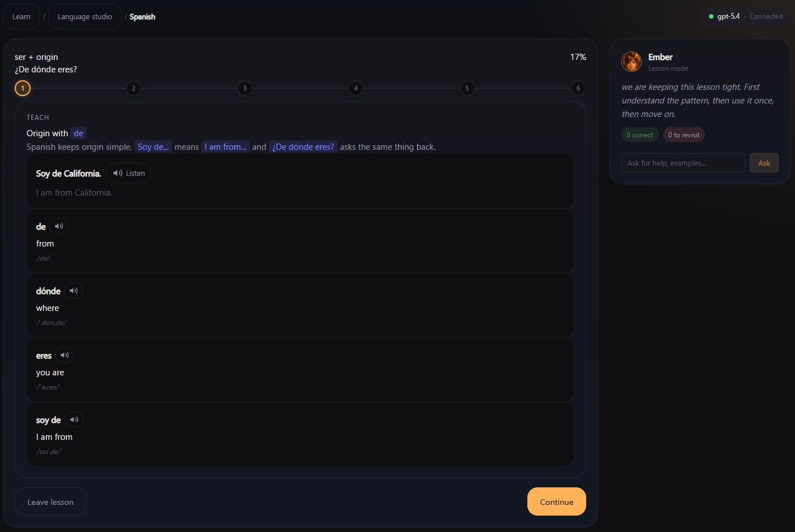Click the "0 correct" badge

[x=640, y=135]
